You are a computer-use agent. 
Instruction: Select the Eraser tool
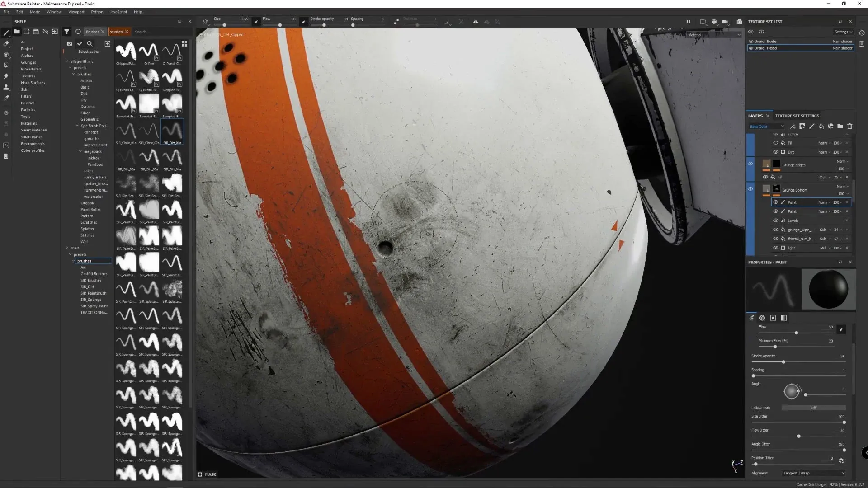(x=6, y=44)
